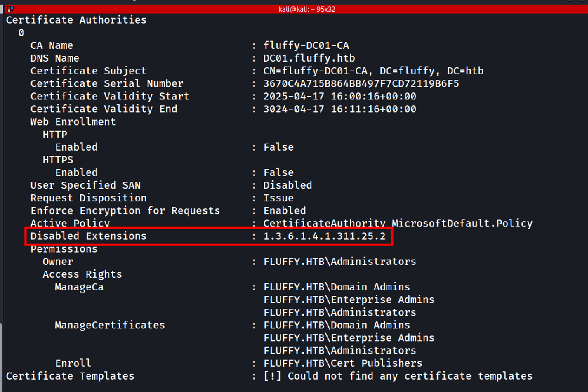
Task: Click the terminal scrollbar on left edge
Action: coord(2,356)
